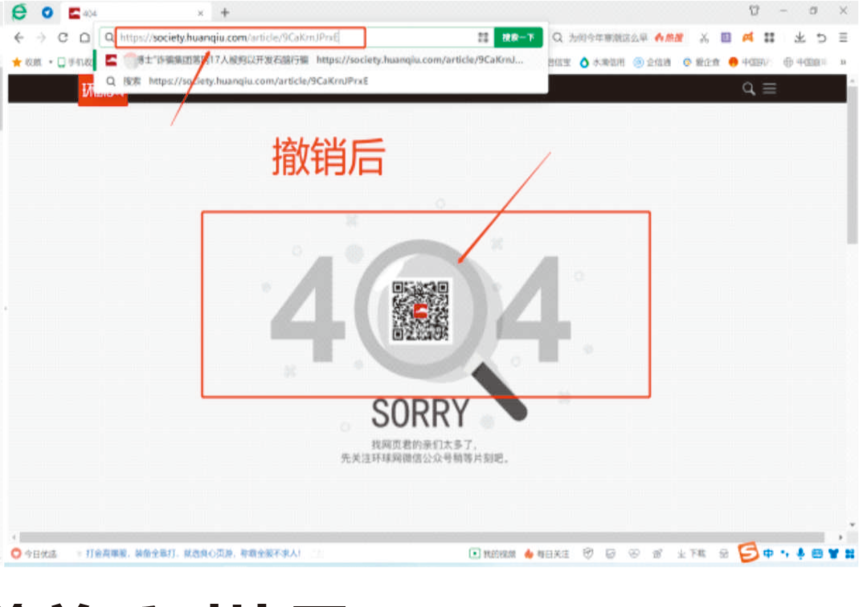
Task: Open the skin shirt icon in title bar
Action: (x=754, y=10)
